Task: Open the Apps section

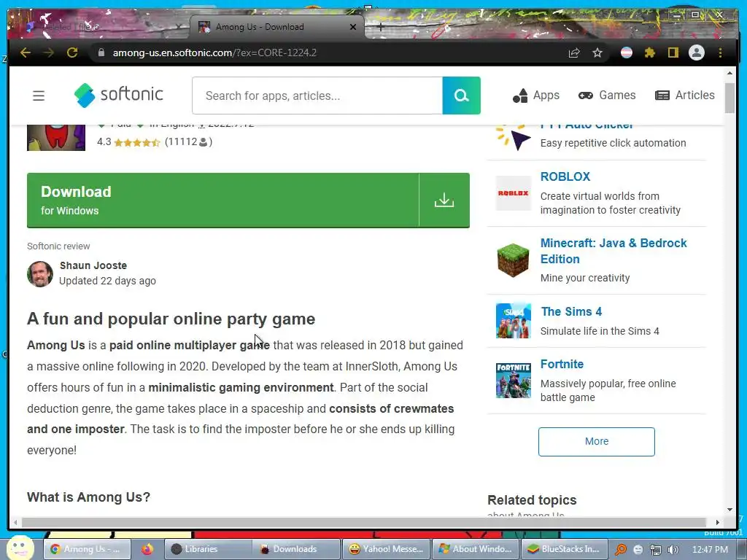Action: pos(536,96)
